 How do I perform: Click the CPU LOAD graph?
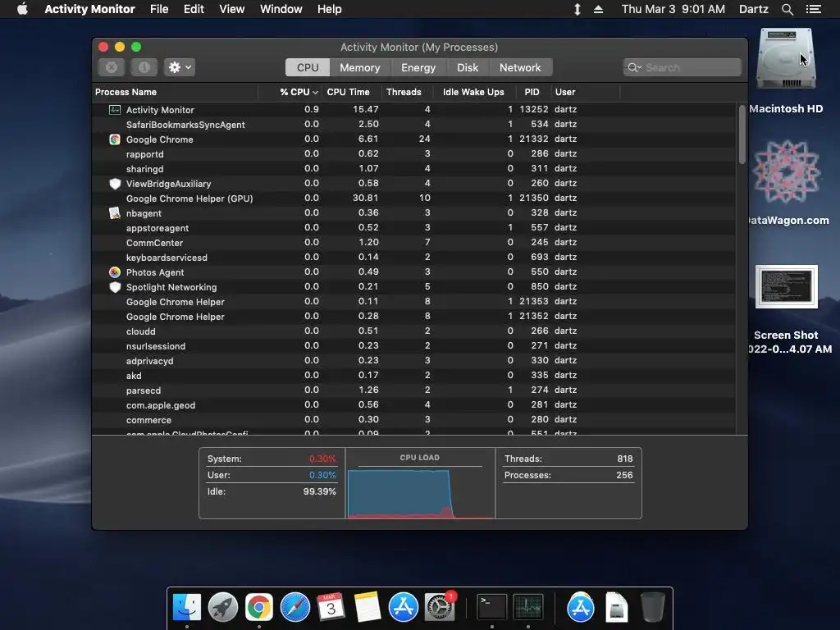point(420,492)
